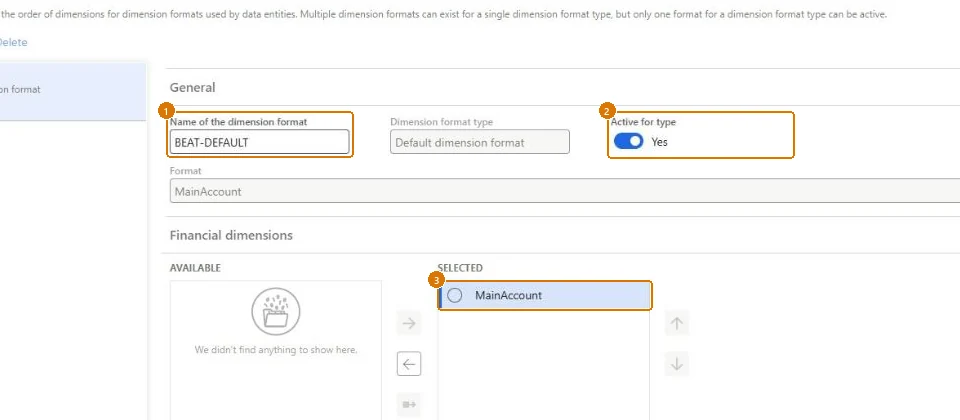The image size is (960, 420).
Task: Select the dimension format list entry on the left
Action: pos(73,90)
